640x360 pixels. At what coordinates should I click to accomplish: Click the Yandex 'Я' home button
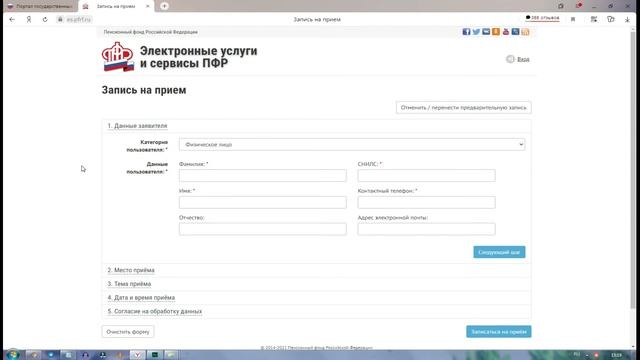tap(29, 19)
